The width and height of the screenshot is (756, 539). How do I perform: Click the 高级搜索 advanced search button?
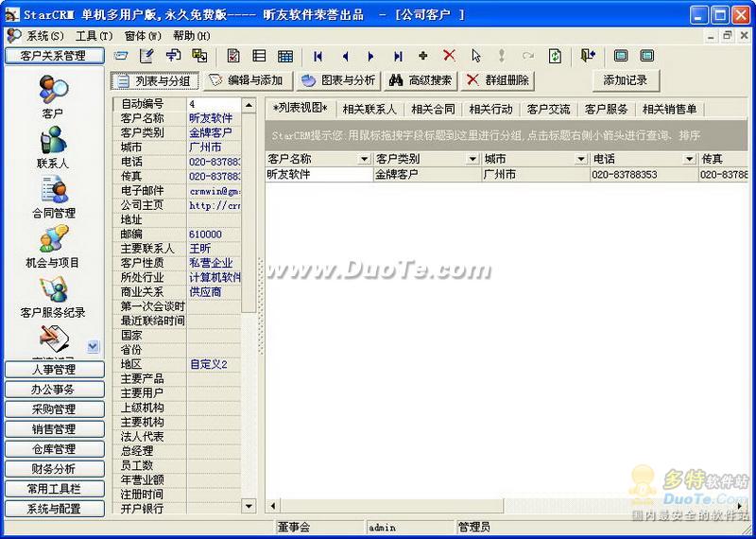(421, 80)
